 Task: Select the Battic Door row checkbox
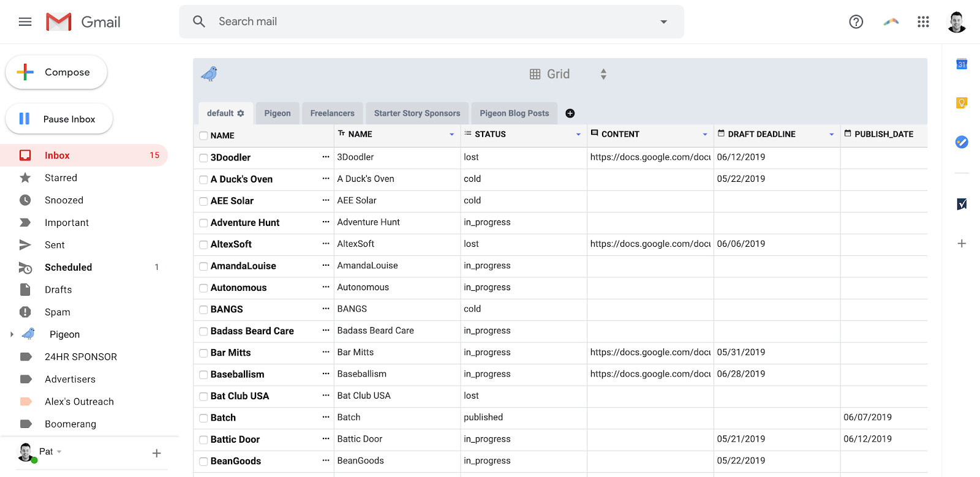pyautogui.click(x=203, y=440)
